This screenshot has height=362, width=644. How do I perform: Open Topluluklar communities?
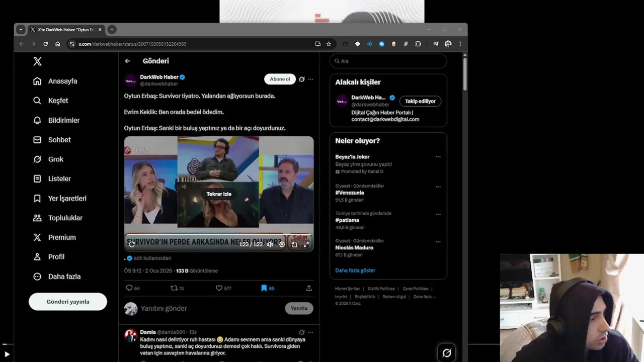click(x=58, y=218)
